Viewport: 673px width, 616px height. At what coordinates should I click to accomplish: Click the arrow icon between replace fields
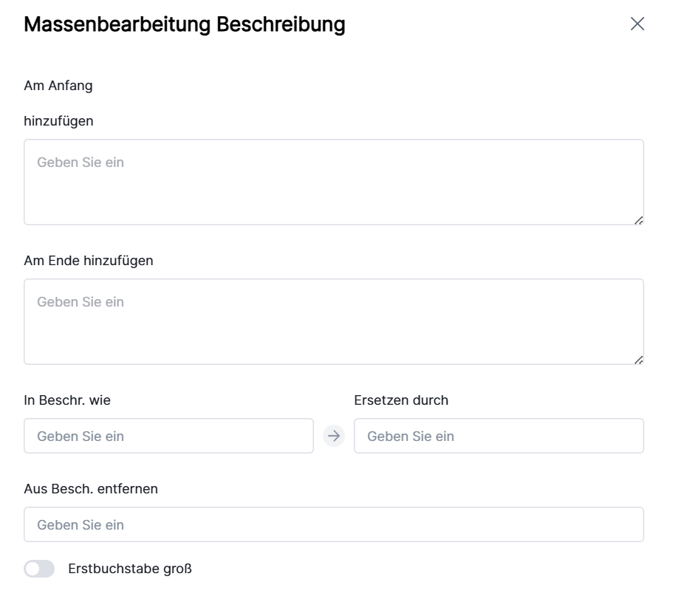point(334,436)
